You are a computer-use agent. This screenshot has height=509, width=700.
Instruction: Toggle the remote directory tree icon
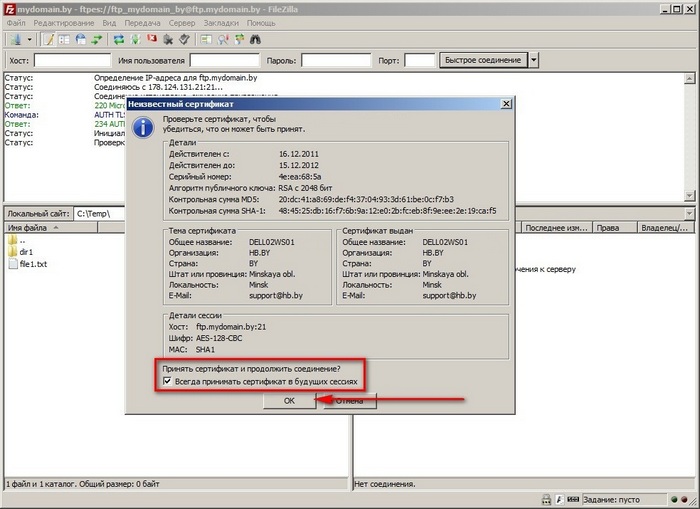81,40
